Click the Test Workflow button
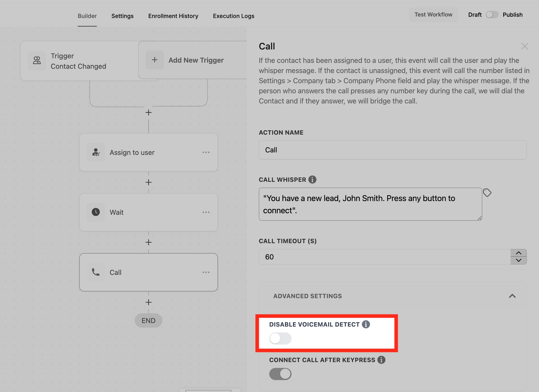Viewport: 539px width, 392px height. [x=433, y=15]
